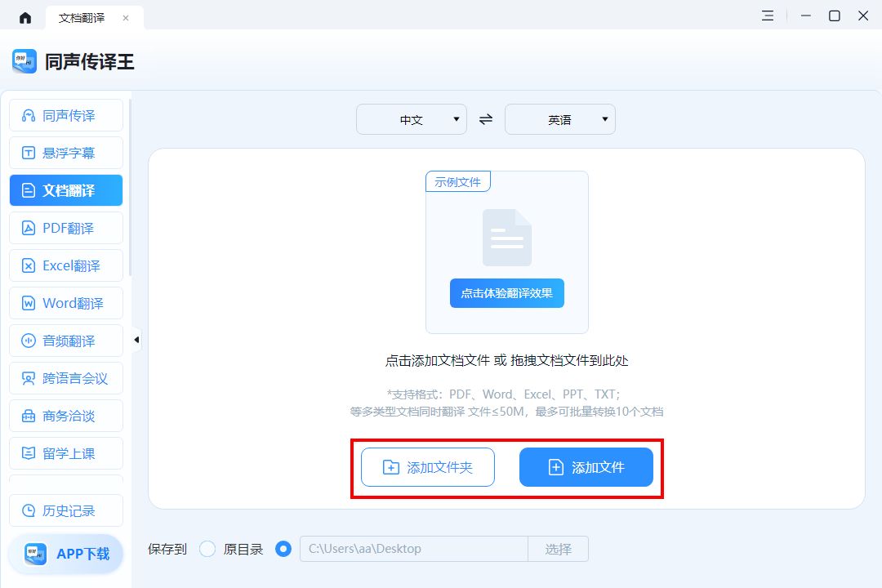The height and width of the screenshot is (588, 882).
Task: Click 点击体验翻译效果 button
Action: (x=507, y=293)
